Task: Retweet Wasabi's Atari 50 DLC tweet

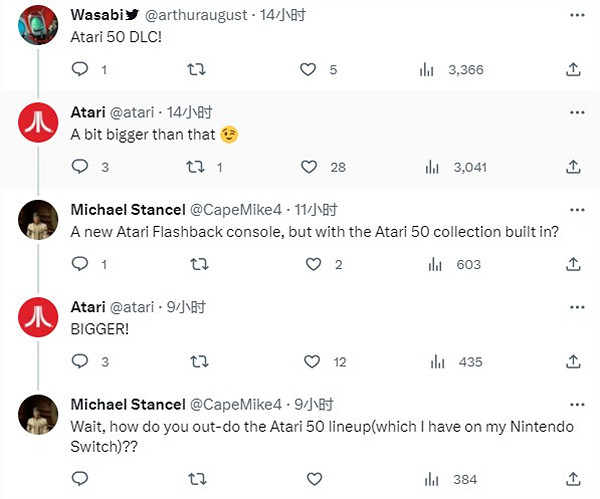Action: click(x=197, y=70)
